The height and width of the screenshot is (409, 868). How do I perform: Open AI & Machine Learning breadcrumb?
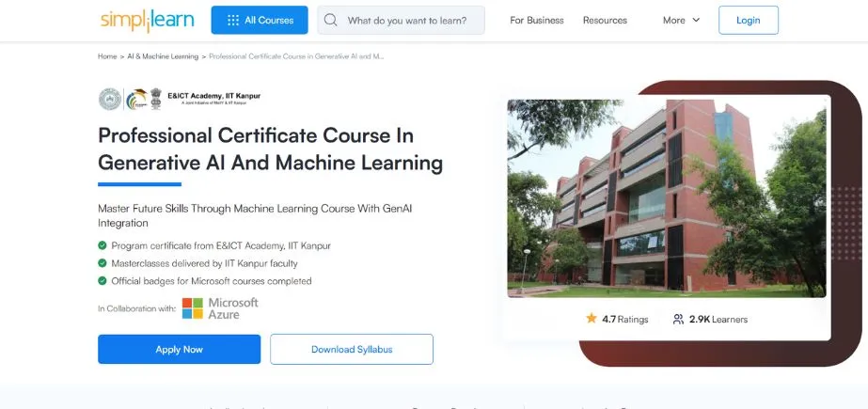[163, 56]
